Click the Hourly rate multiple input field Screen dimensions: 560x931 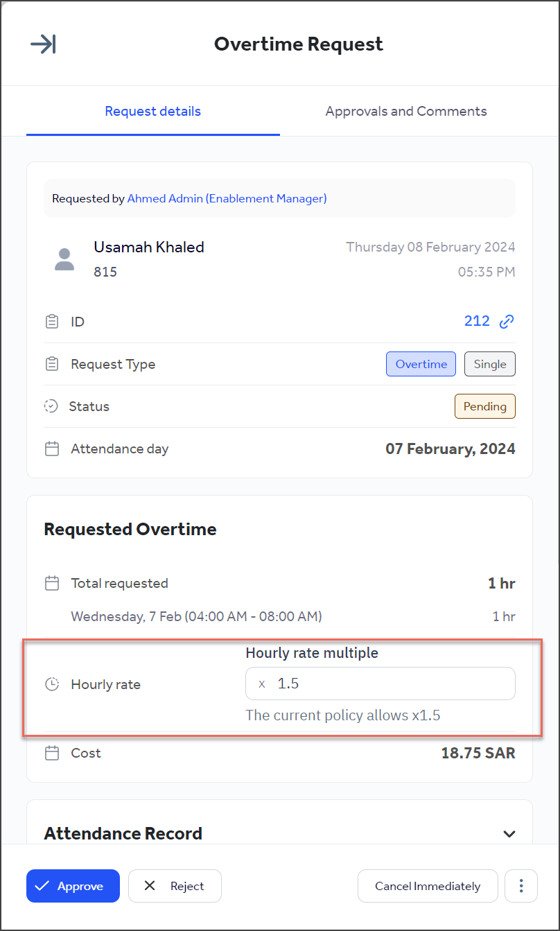tap(380, 684)
